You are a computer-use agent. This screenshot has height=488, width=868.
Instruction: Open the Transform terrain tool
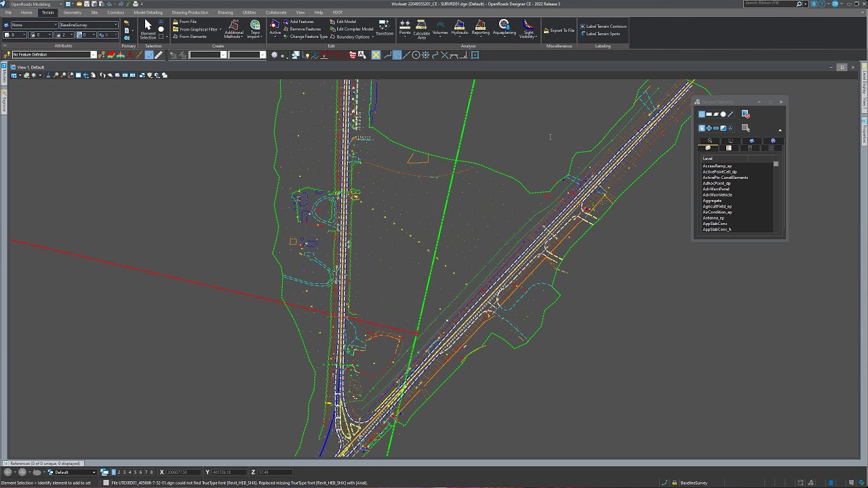(384, 28)
